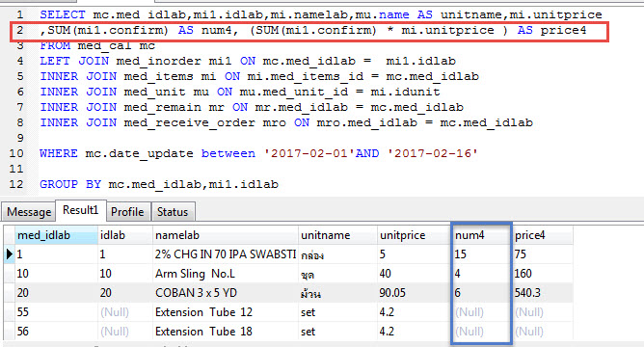Place cursor on the WHERE clause line
This screenshot has width=644, height=347.
[258, 153]
